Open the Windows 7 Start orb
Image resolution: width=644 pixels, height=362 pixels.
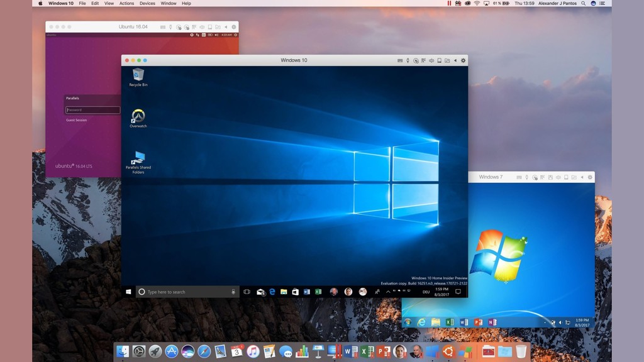(408, 322)
